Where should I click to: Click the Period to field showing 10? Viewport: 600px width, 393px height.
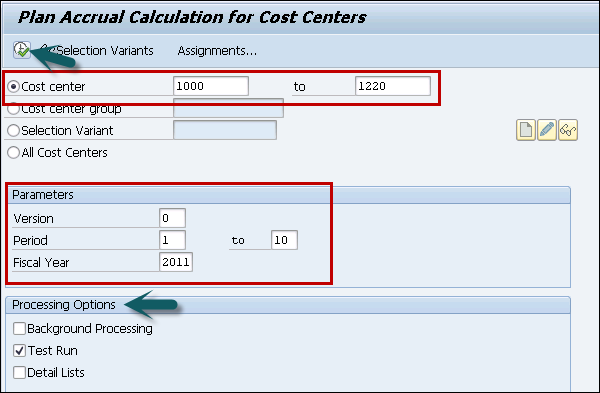point(284,240)
